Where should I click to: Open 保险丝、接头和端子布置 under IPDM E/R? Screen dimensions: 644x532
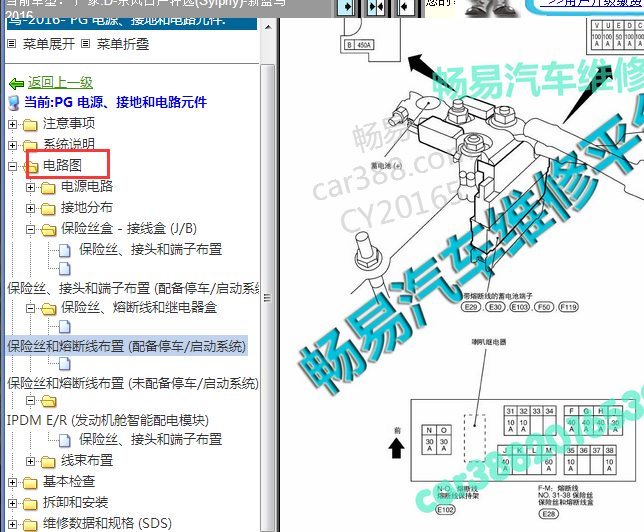[x=151, y=439]
